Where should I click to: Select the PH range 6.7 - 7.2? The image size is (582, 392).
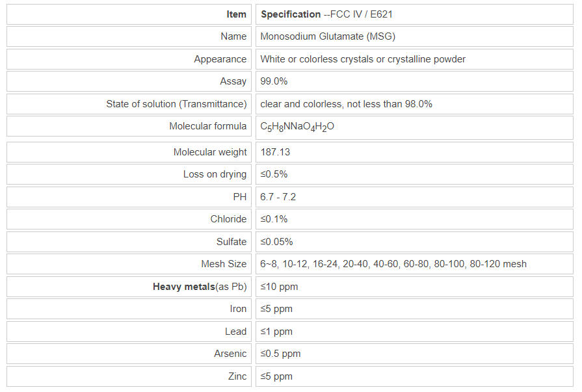click(x=278, y=196)
